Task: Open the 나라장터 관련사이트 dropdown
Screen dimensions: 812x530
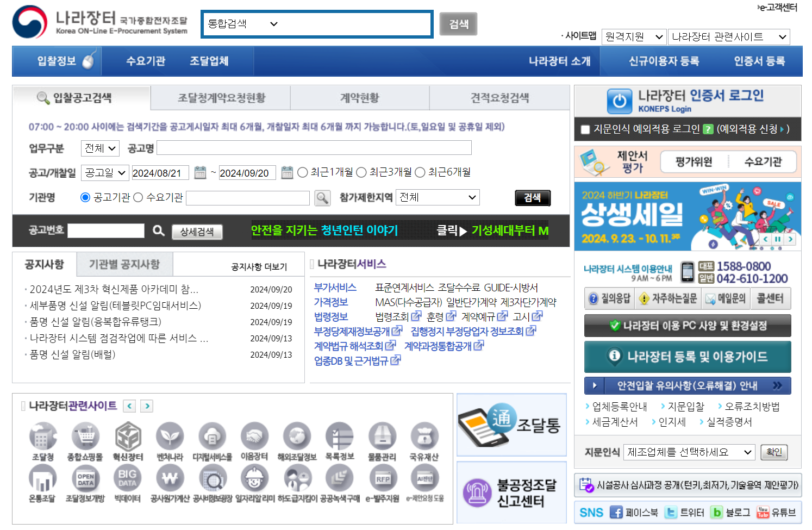Action: (729, 37)
